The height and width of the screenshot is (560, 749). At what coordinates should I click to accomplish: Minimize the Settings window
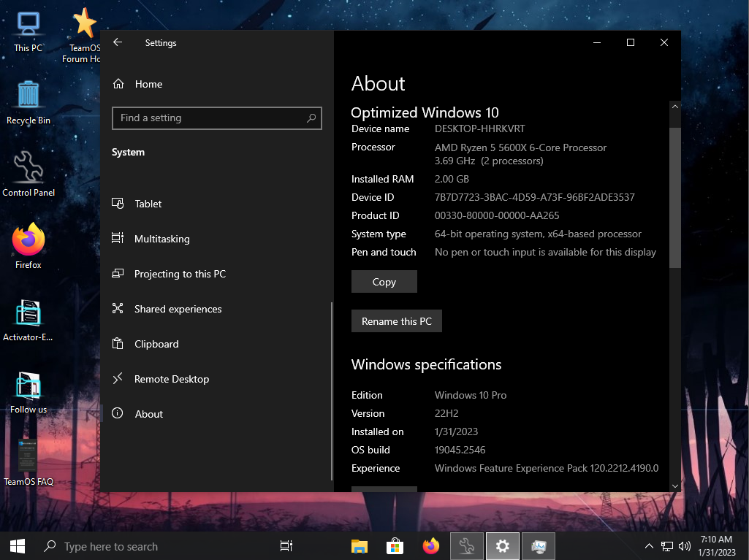point(596,42)
